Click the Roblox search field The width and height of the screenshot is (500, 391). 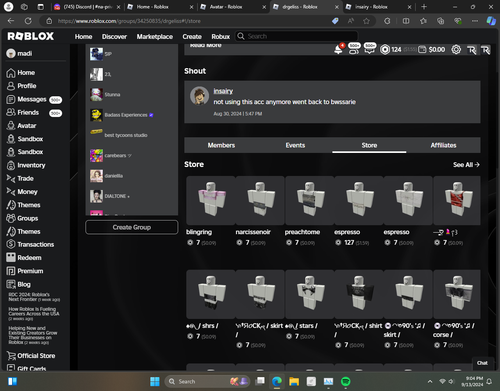[297, 36]
